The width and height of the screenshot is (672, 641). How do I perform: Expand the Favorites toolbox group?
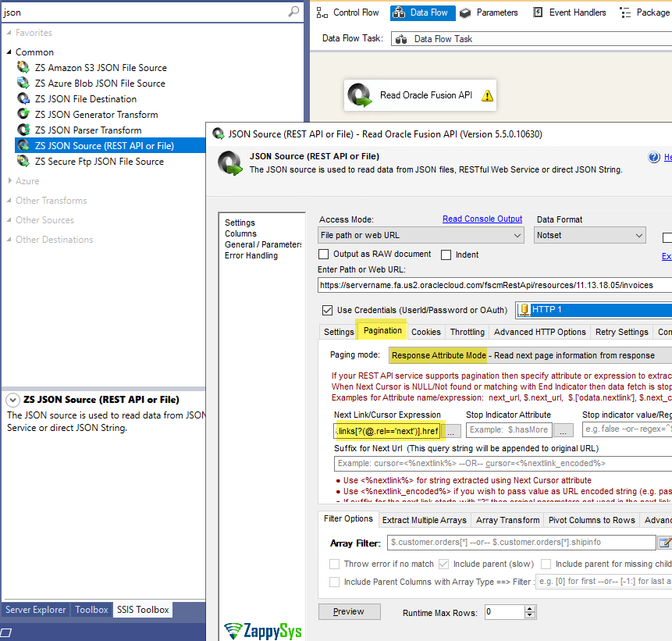[x=9, y=33]
